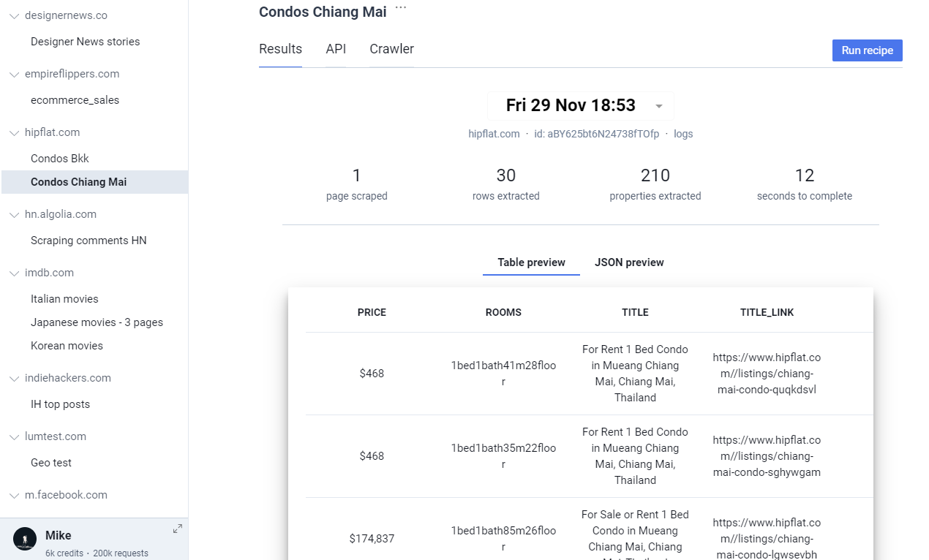
Task: Click the 6k credits · 200k requests text
Action: point(97,553)
